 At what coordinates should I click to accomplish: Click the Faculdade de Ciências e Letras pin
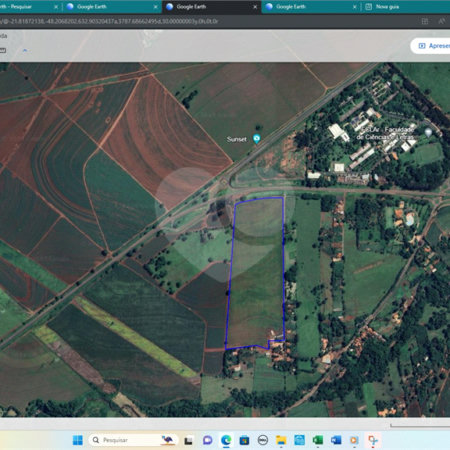coord(428,132)
